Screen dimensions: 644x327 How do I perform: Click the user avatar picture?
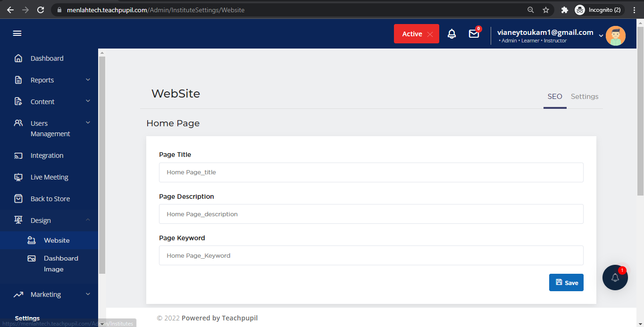pos(615,36)
